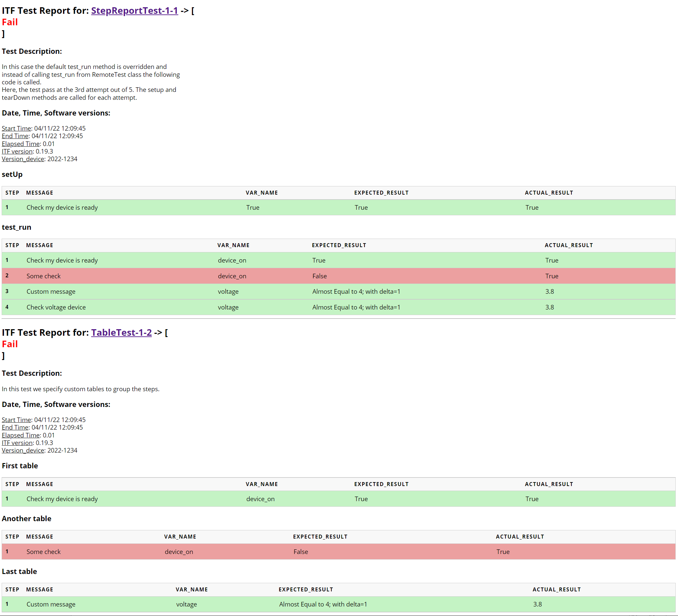The image size is (678, 616).
Task: Select the red 'Some check' row in test_run
Action: click(x=339, y=276)
